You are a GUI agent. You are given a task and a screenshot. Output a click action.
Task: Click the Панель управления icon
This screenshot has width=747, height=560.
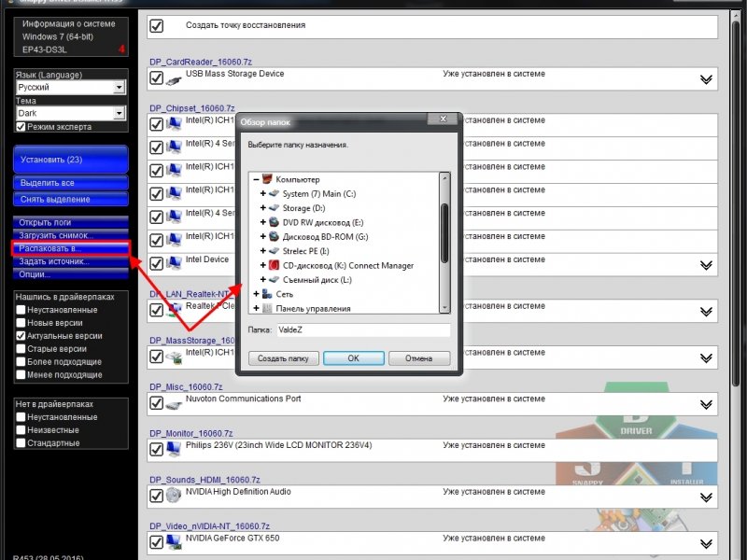(267, 309)
